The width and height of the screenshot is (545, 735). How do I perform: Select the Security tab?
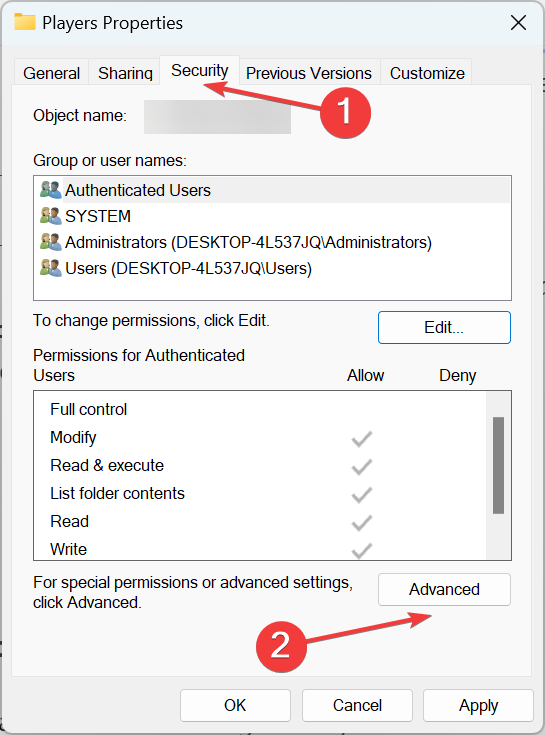(x=200, y=70)
